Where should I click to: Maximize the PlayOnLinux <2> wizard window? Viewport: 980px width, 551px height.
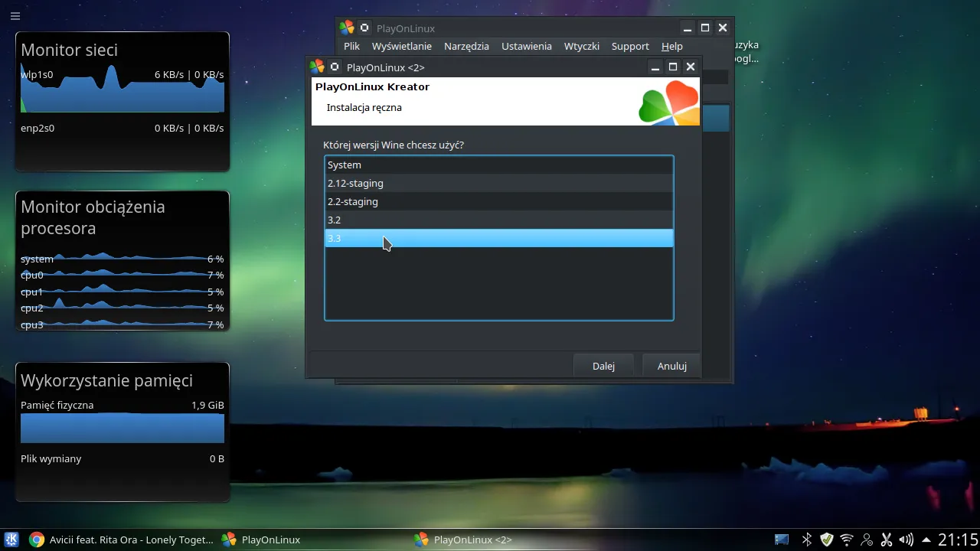pyautogui.click(x=673, y=67)
